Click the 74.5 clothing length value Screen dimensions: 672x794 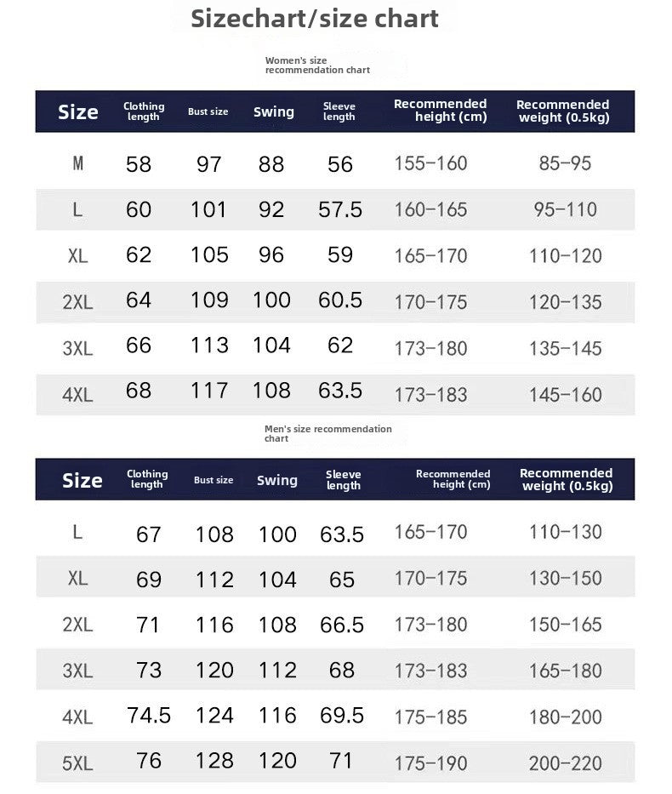tap(149, 716)
